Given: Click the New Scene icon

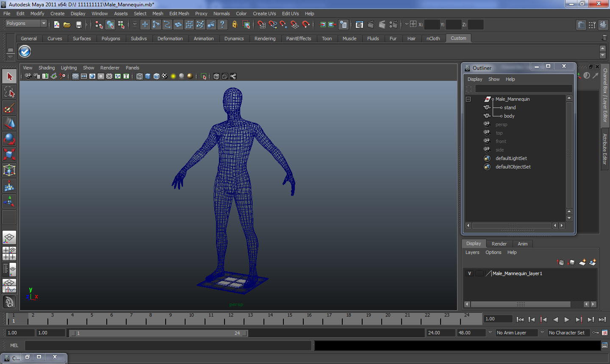Looking at the screenshot, I should [57, 25].
